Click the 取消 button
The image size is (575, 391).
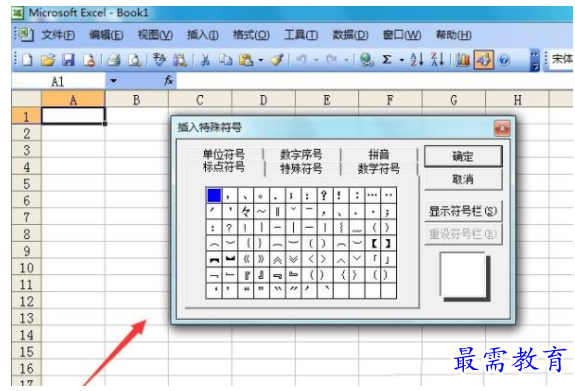[463, 179]
